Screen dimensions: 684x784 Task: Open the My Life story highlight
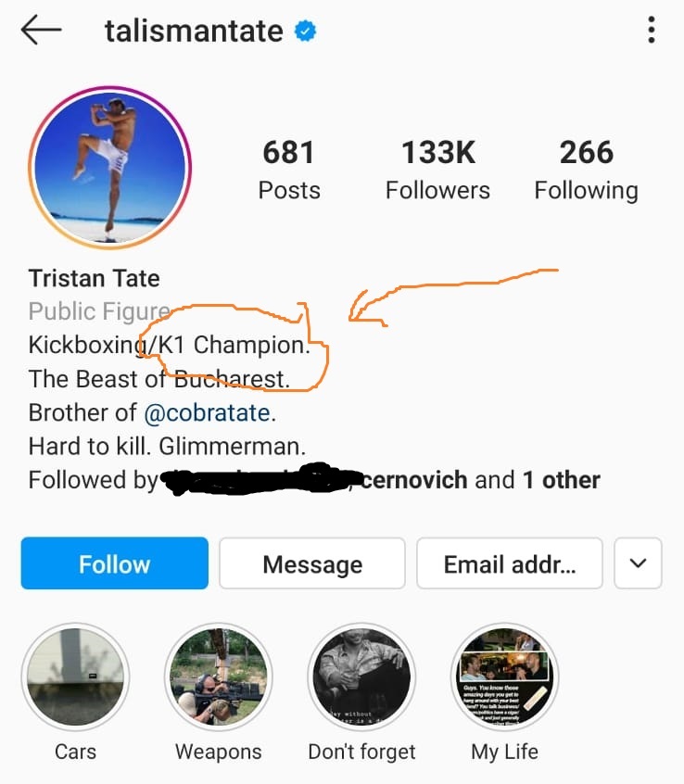point(504,677)
